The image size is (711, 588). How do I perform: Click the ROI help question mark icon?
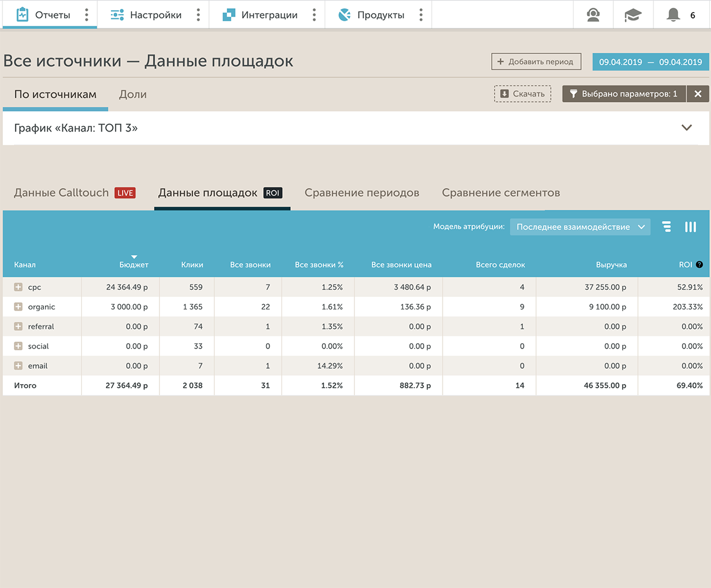click(x=700, y=265)
